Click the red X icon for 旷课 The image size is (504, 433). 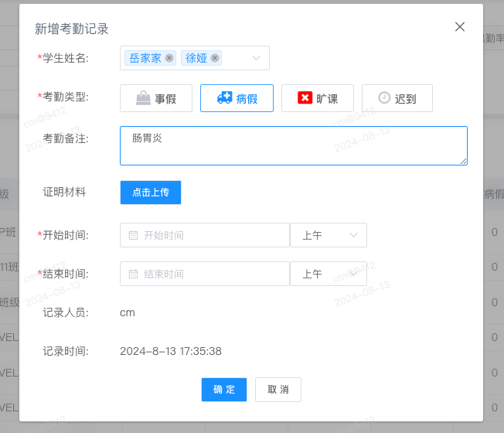coord(305,97)
